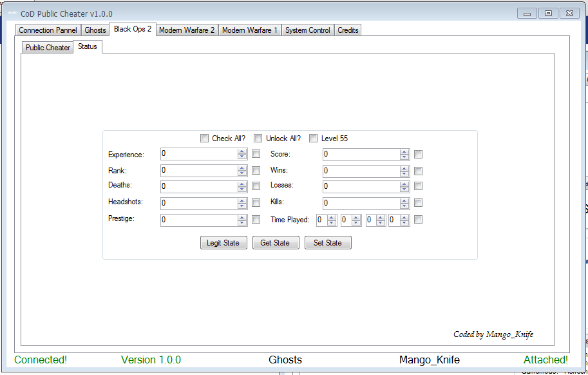Screen dimensions: 588x375
Task: Open the Modern Warfare 2 tab
Action: coord(187,30)
